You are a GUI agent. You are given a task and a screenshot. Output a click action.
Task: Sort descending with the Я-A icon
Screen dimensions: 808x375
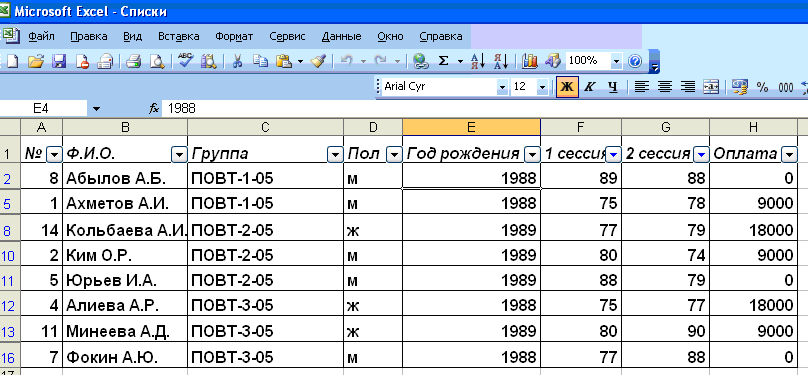pyautogui.click(x=501, y=61)
